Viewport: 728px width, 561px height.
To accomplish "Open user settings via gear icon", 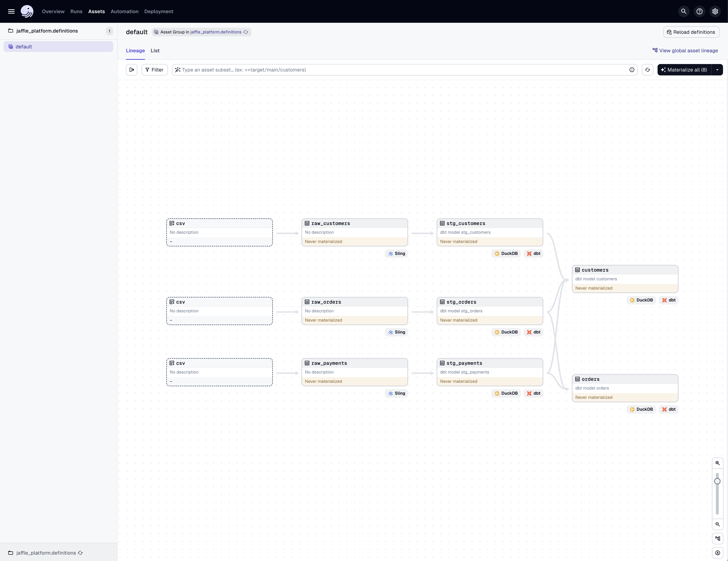I will pyautogui.click(x=715, y=11).
